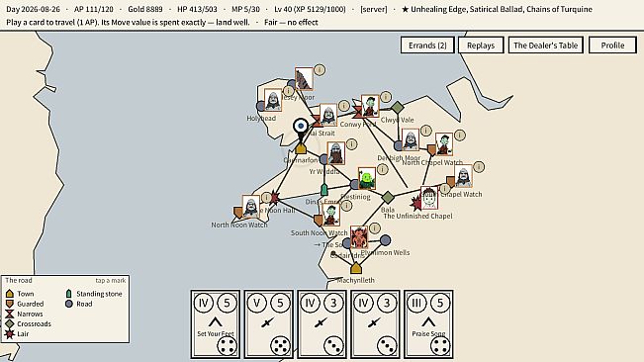Show info for the Menai Strait knight
The image size is (644, 362).
click(344, 106)
